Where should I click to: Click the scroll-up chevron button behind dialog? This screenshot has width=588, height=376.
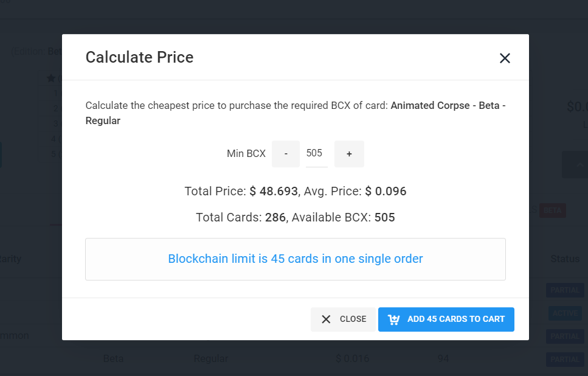(x=575, y=165)
